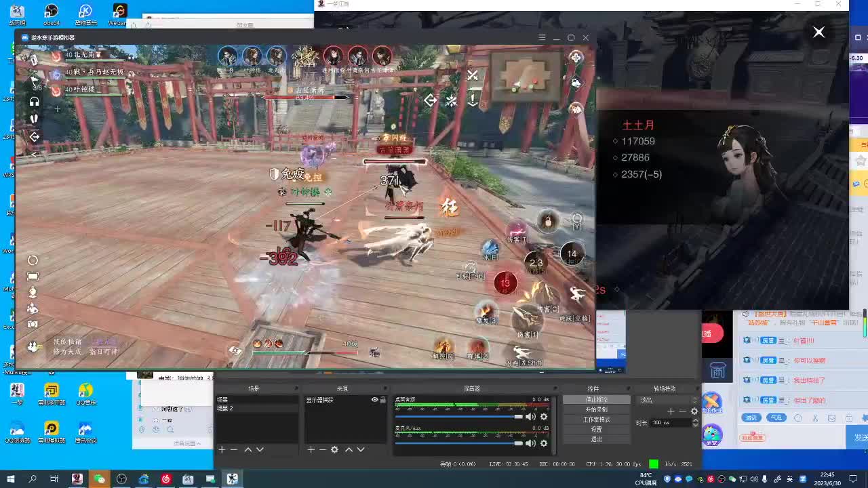The image size is (868, 488).
Task: Click 开始录制 to start recording
Action: pyautogui.click(x=597, y=409)
